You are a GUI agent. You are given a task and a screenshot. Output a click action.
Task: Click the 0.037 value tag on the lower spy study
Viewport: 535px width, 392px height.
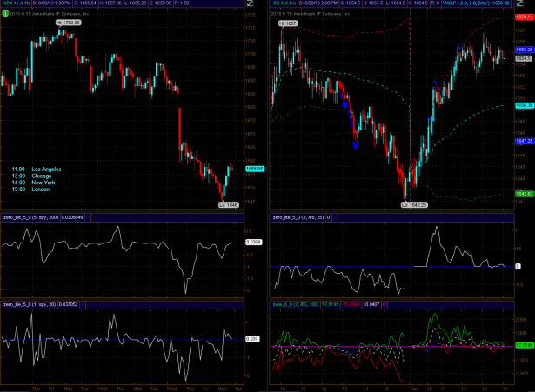(252, 339)
